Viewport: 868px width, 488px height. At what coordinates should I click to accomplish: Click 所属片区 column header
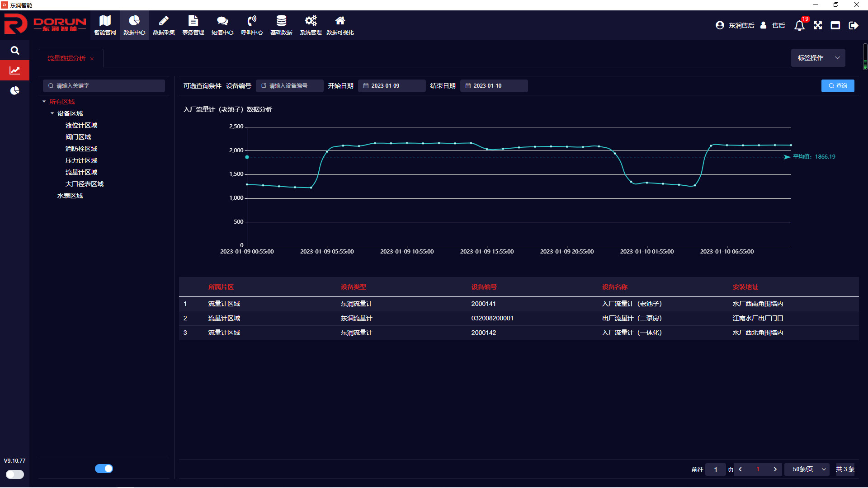point(221,287)
